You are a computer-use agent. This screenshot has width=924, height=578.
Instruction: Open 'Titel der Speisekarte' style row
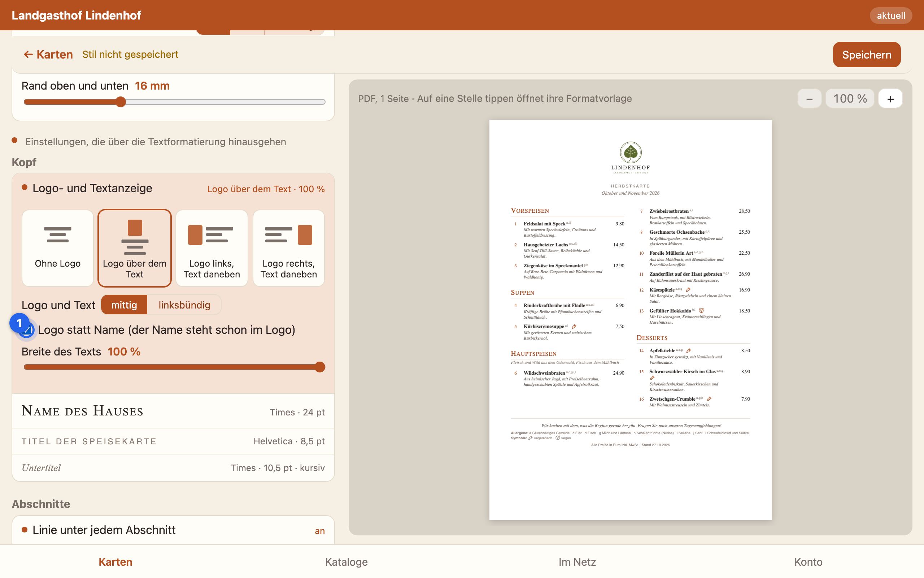pyautogui.click(x=173, y=441)
